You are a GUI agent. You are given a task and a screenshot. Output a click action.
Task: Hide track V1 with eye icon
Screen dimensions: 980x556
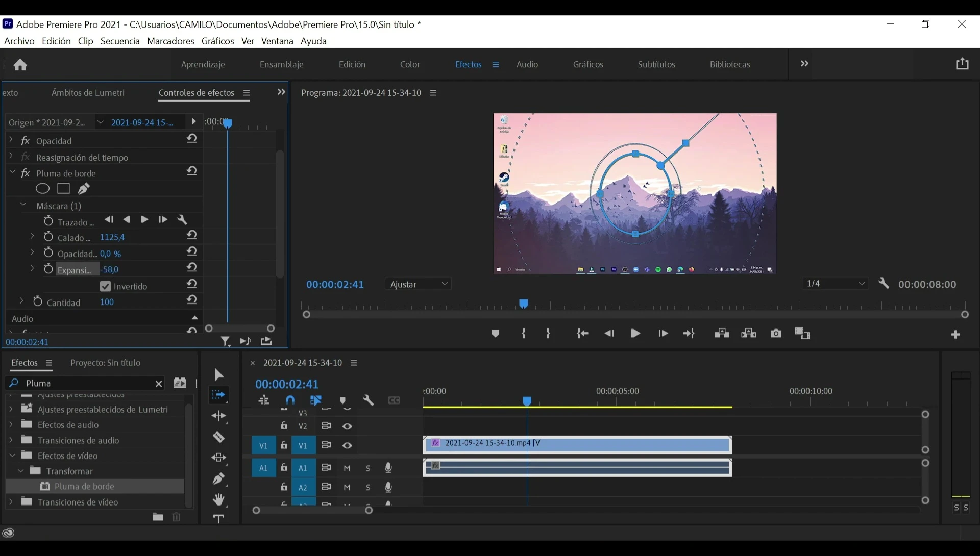point(347,446)
